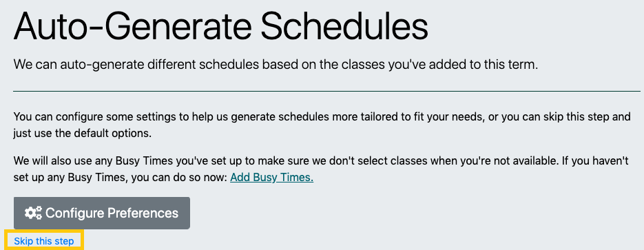Screen dimensions: 644x250
Task: Click the paragraph starting You can configure
Action: 322,125
